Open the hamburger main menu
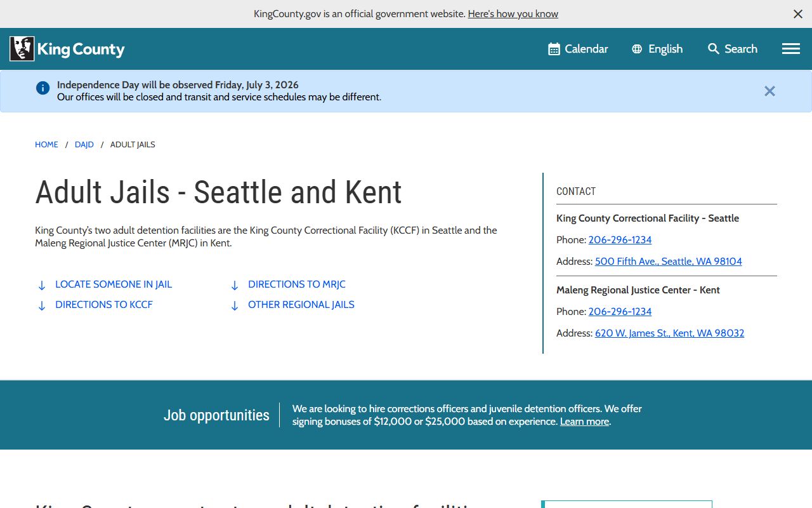This screenshot has width=812, height=508. [791, 49]
